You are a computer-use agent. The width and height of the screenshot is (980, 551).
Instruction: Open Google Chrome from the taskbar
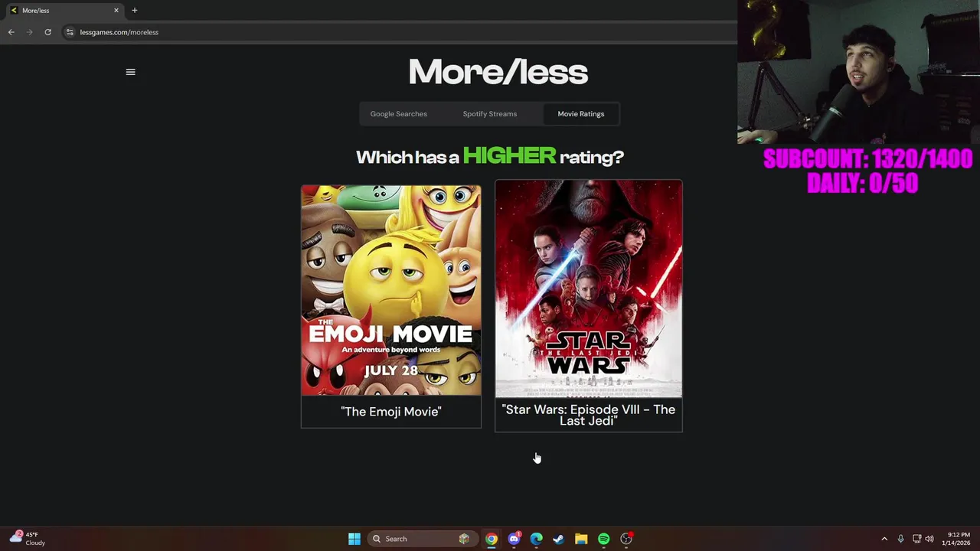click(x=492, y=539)
